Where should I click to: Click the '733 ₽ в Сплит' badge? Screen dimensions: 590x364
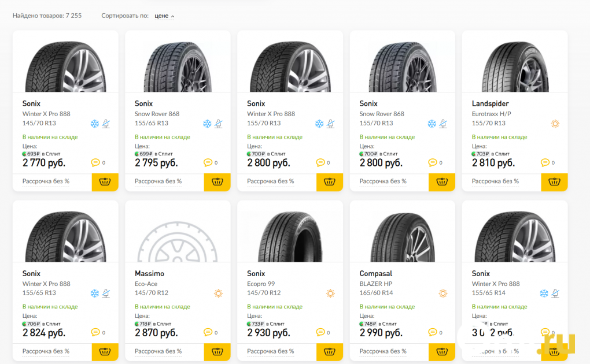pos(265,324)
